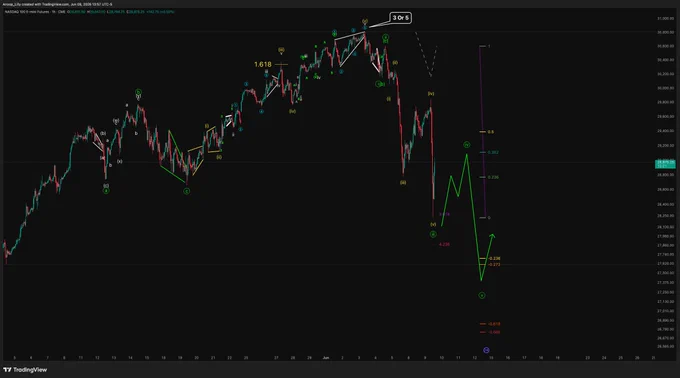Select the '3 Or 5' callout label
Image resolution: width=680 pixels, height=378 pixels.
pyautogui.click(x=400, y=18)
